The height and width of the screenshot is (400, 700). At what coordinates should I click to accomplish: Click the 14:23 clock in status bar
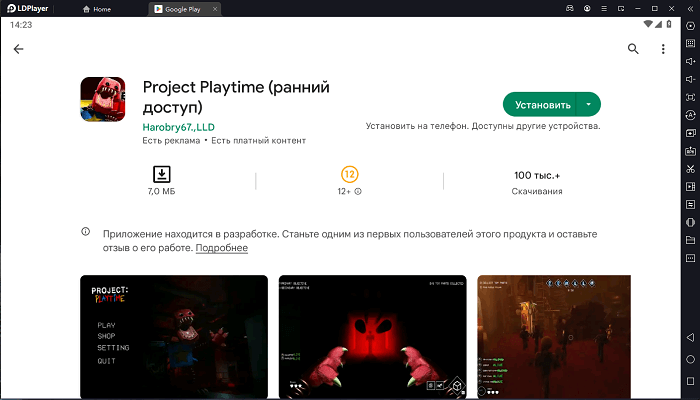pyautogui.click(x=21, y=25)
